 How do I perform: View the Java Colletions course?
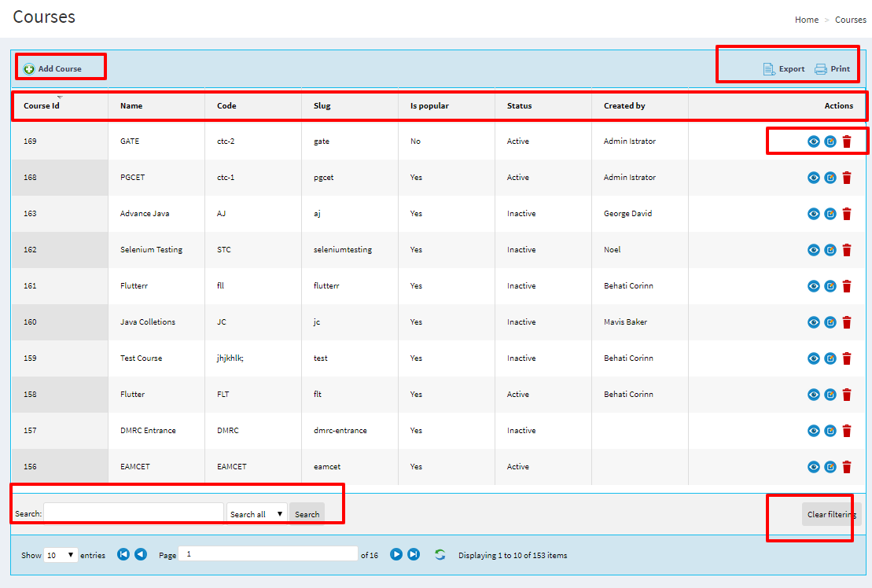(814, 322)
